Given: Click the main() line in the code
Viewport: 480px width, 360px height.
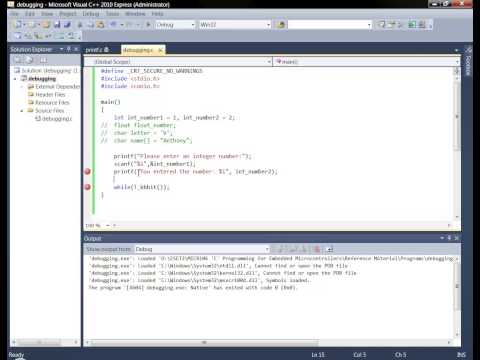Looking at the screenshot, I should (x=110, y=102).
